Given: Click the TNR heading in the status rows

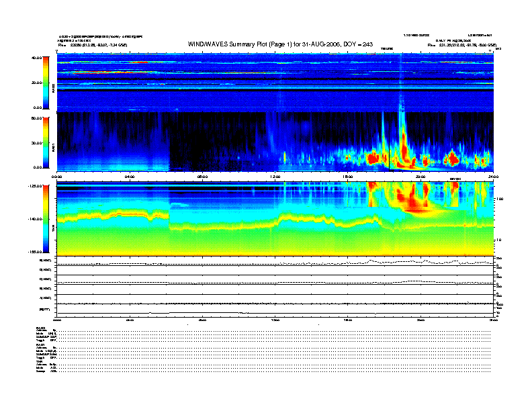Looking at the screenshot, I should (x=39, y=362).
